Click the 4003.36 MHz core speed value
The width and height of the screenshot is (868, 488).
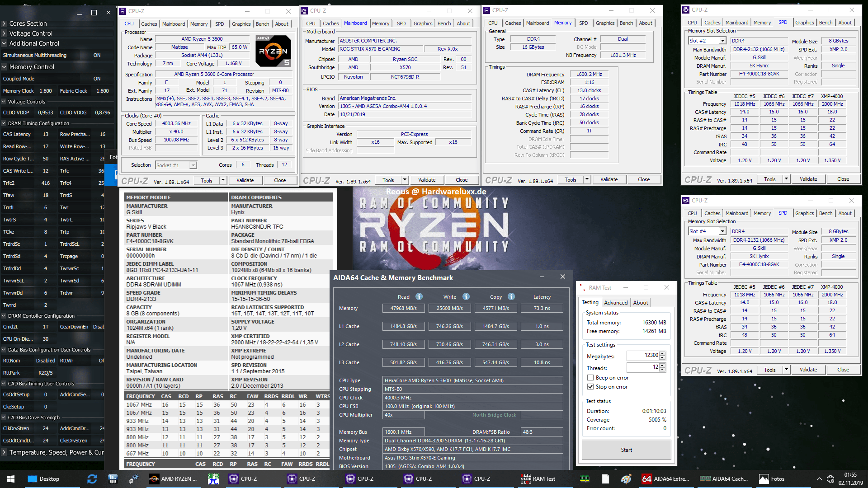176,124
